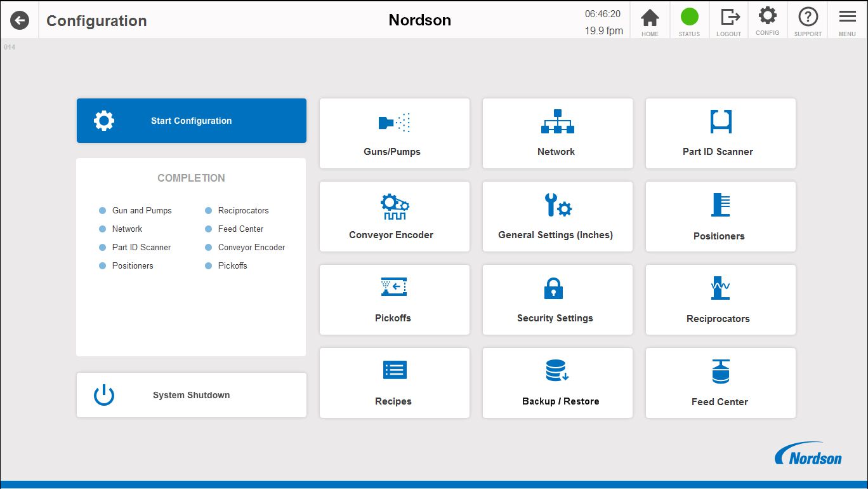The height and width of the screenshot is (489, 868).
Task: Open the Guns/Pumps configuration tile
Action: [394, 133]
